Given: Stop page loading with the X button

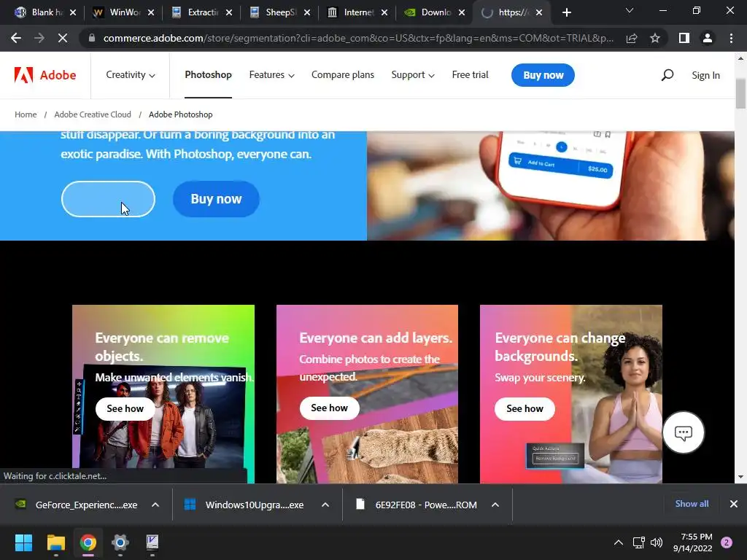Looking at the screenshot, I should tap(63, 38).
